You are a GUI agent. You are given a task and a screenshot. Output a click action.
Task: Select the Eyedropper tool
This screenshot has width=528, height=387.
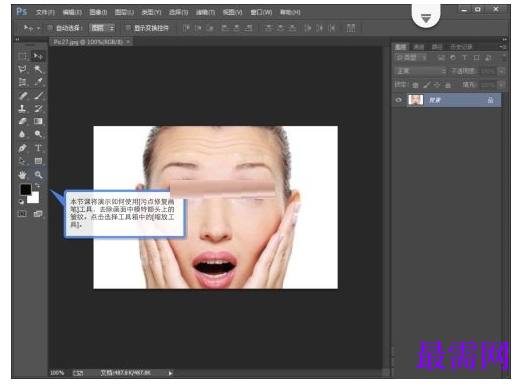38,82
